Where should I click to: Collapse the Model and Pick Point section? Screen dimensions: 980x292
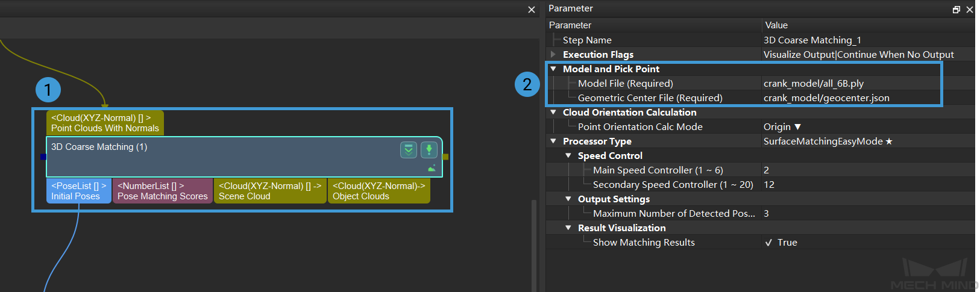pyautogui.click(x=553, y=69)
